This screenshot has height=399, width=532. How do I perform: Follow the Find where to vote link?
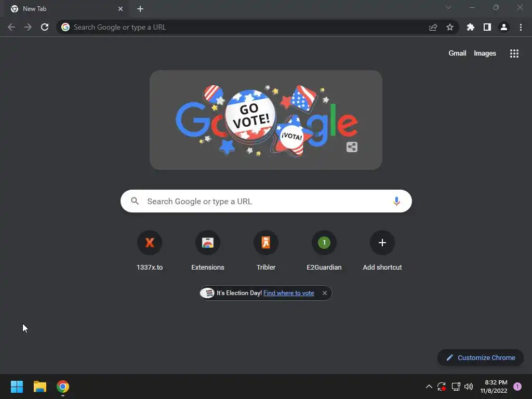point(289,293)
